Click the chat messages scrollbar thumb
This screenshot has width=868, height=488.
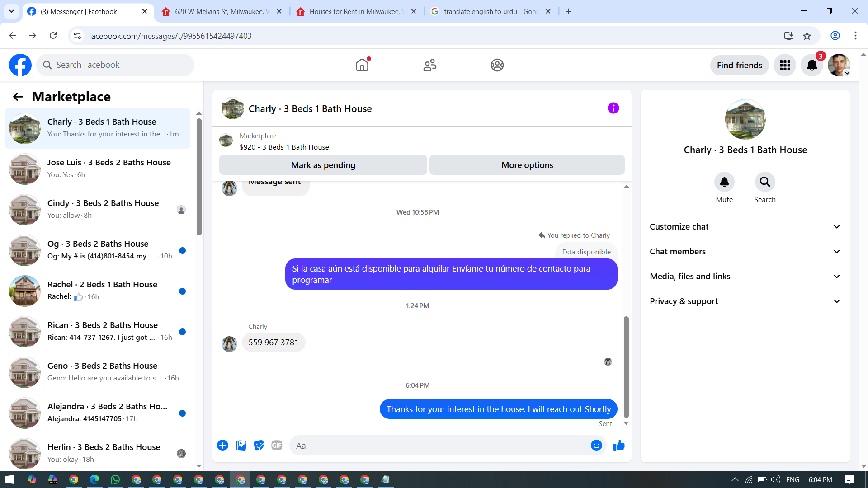click(626, 367)
